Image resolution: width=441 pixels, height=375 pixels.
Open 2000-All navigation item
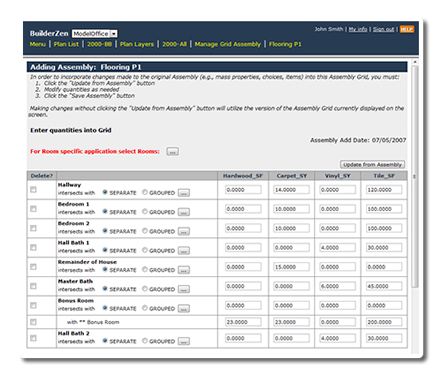coord(174,44)
